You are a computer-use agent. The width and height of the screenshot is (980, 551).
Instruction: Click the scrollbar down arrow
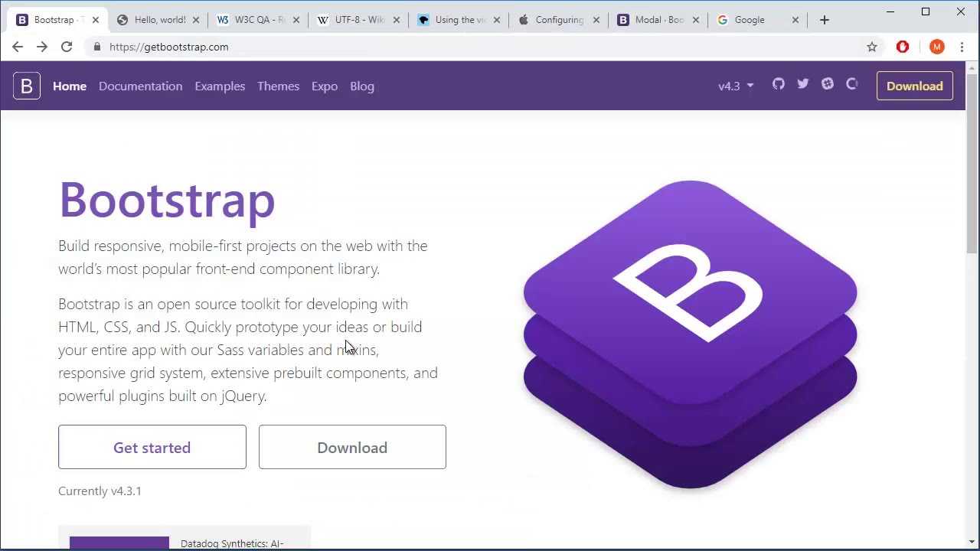click(972, 542)
